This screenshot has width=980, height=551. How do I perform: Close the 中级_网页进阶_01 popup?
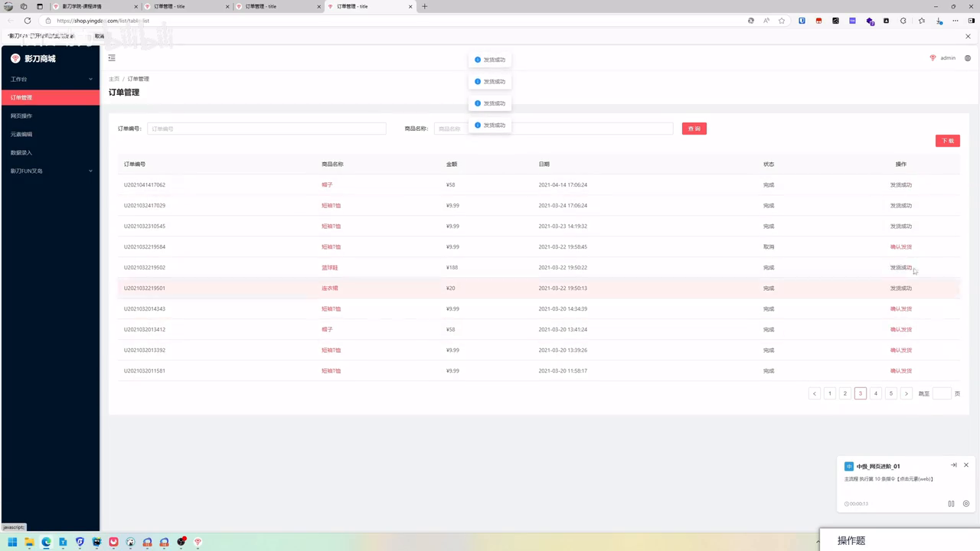(966, 465)
